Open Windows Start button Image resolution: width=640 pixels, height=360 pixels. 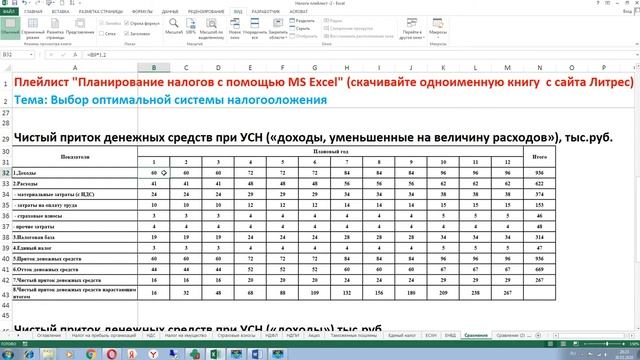[x=8, y=354]
